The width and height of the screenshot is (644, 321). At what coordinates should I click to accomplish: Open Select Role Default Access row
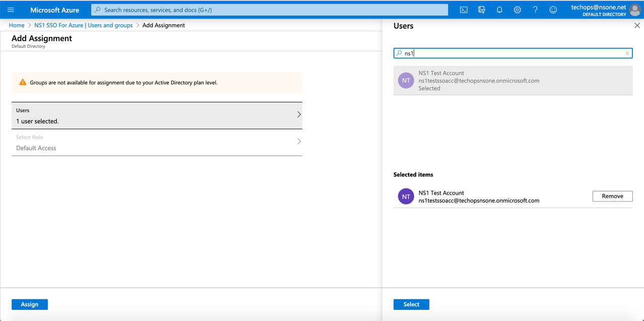157,142
